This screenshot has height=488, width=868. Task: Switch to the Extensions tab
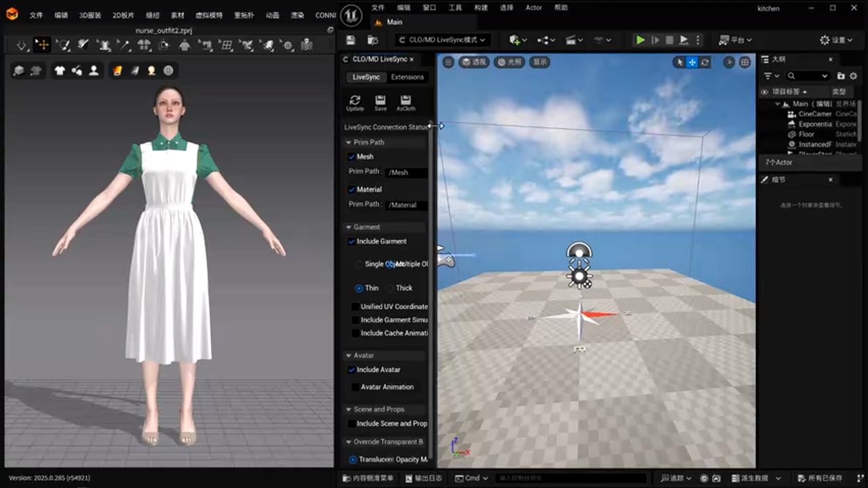coord(407,77)
